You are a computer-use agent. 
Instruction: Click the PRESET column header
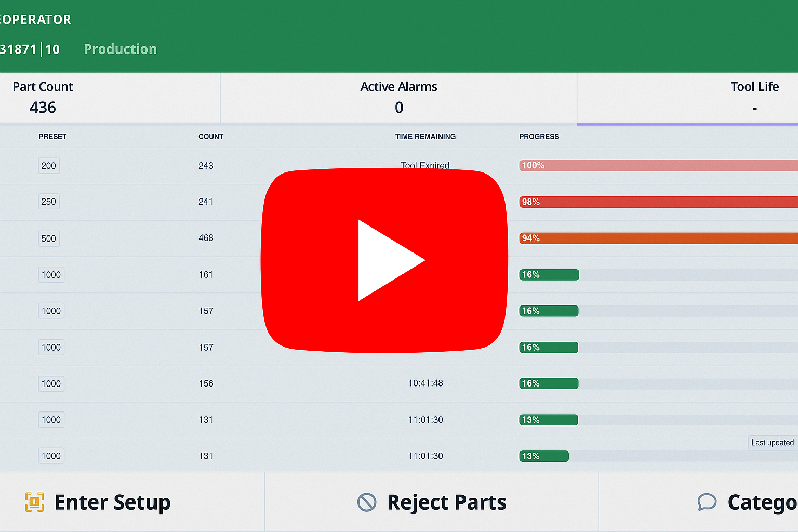click(52, 137)
